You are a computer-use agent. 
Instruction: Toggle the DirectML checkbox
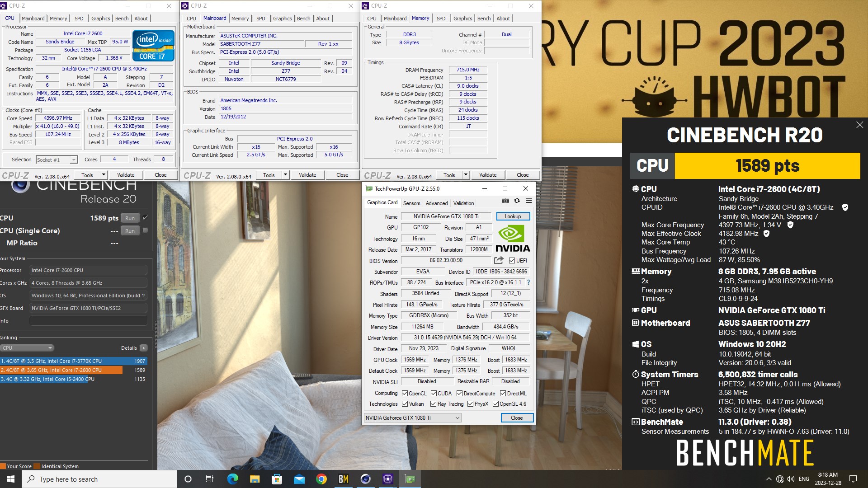coord(503,394)
